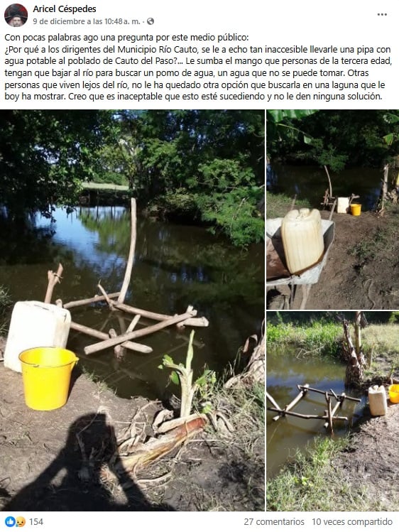The height and width of the screenshot is (532, 399).
Task: Click the post text about Cauto del Paso
Action: [x=199, y=67]
